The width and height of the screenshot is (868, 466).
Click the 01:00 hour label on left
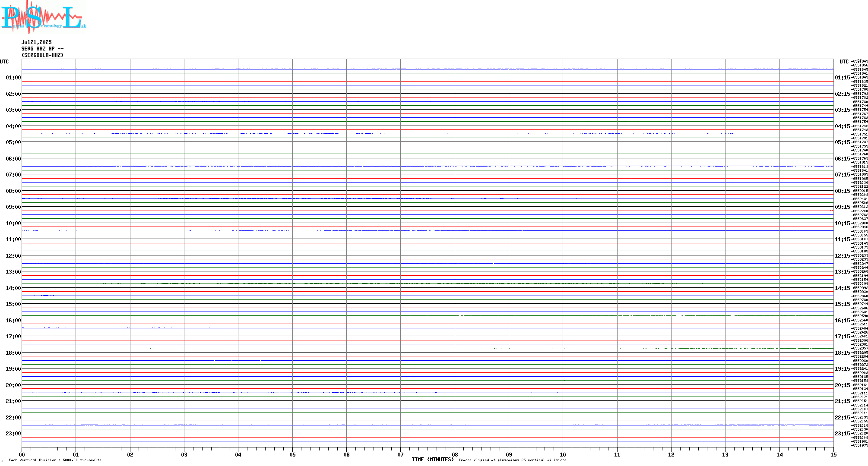point(13,78)
